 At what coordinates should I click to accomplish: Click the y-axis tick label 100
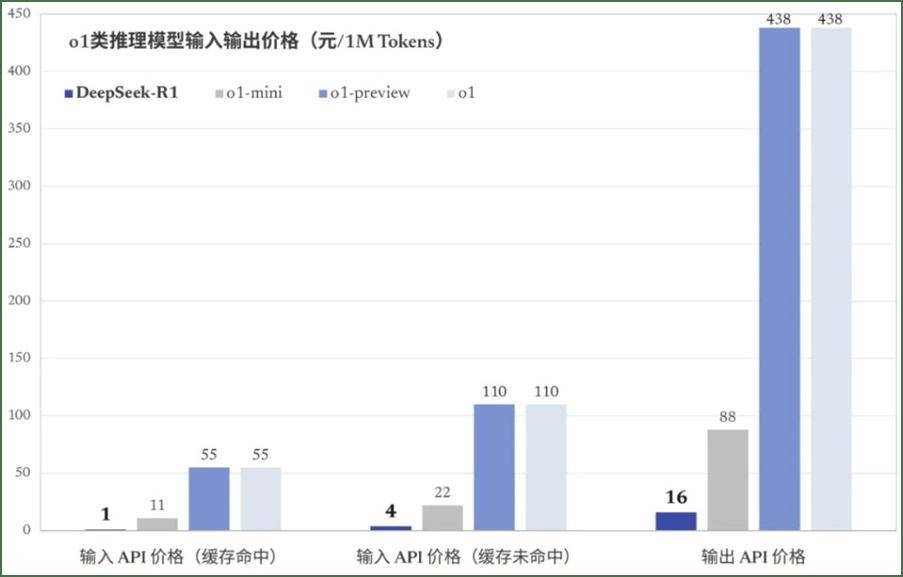point(19,415)
